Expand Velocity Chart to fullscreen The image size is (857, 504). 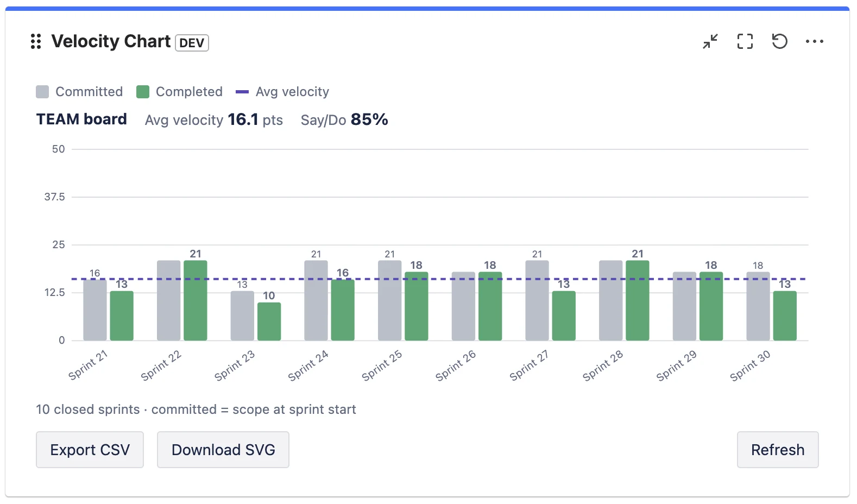click(745, 41)
